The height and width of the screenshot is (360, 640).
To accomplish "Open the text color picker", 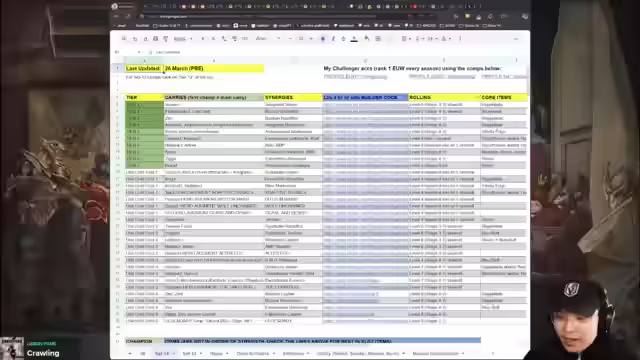I will point(354,39).
